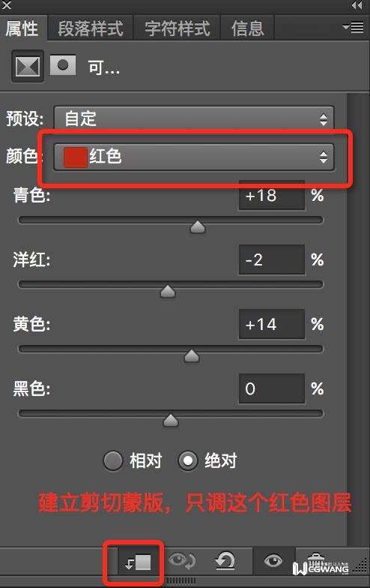
Task: Click the delete adjustment layer trash icon
Action: (316, 560)
